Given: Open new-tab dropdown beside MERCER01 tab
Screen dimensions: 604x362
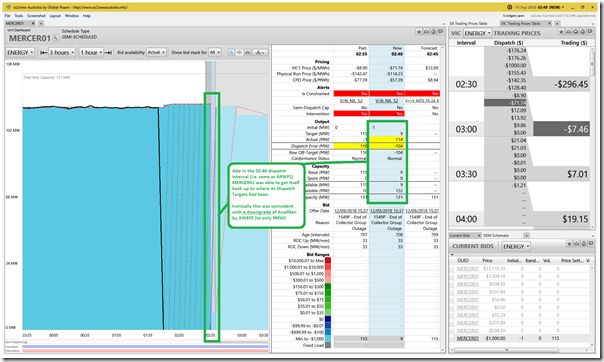Looking at the screenshot, I should point(41,23).
